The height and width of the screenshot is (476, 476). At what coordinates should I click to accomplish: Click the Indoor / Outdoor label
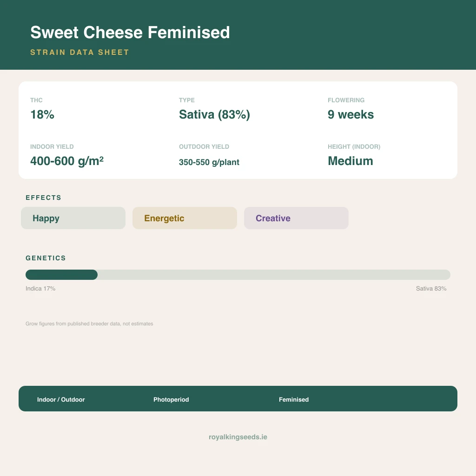(x=61, y=399)
